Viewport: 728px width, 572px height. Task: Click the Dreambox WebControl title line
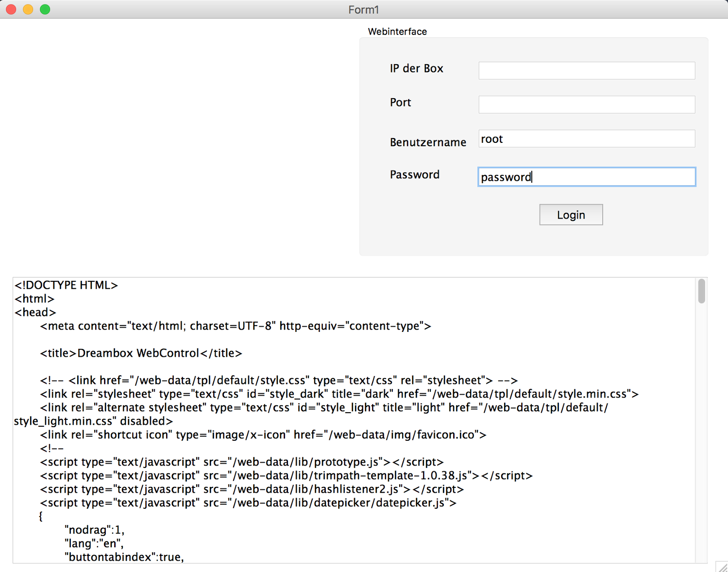[141, 353]
